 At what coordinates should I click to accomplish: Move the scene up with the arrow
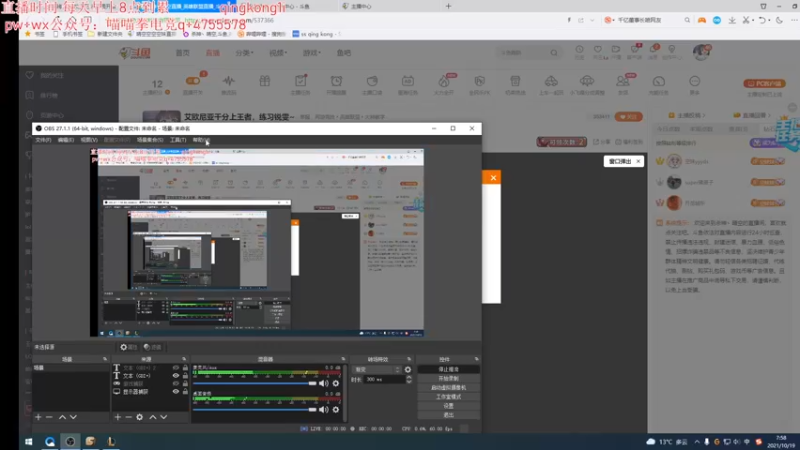coord(62,417)
